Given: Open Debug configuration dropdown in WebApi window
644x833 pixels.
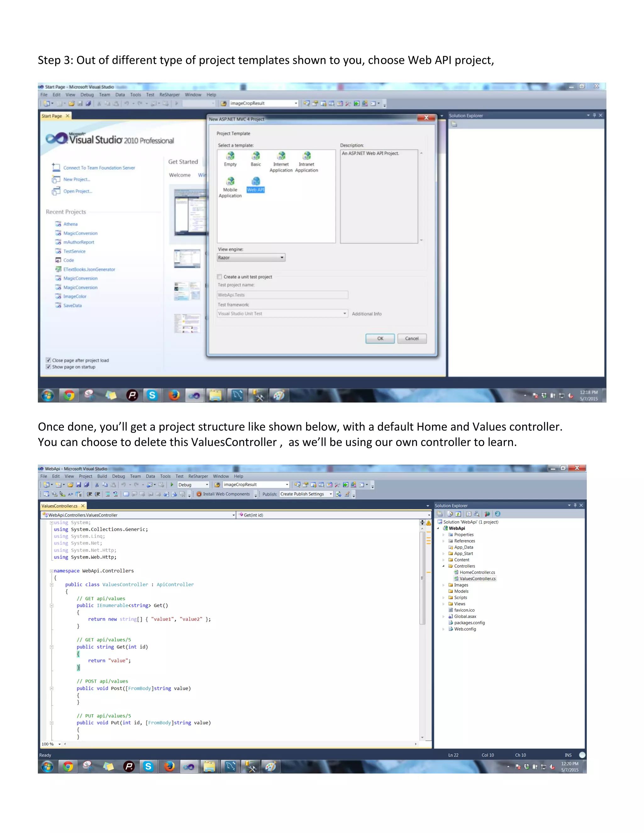Looking at the screenshot, I should (193, 485).
